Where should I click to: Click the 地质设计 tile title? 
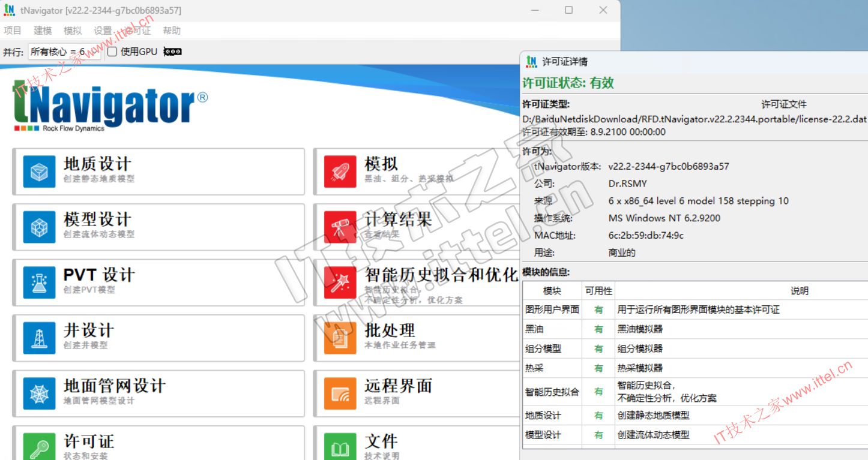(x=97, y=164)
